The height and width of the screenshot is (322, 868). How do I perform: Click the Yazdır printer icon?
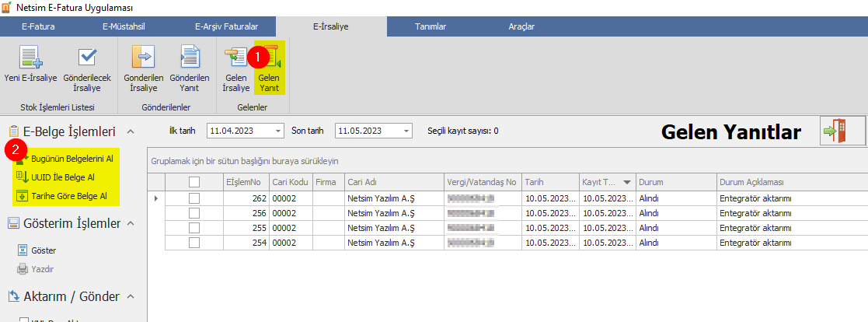click(x=22, y=269)
